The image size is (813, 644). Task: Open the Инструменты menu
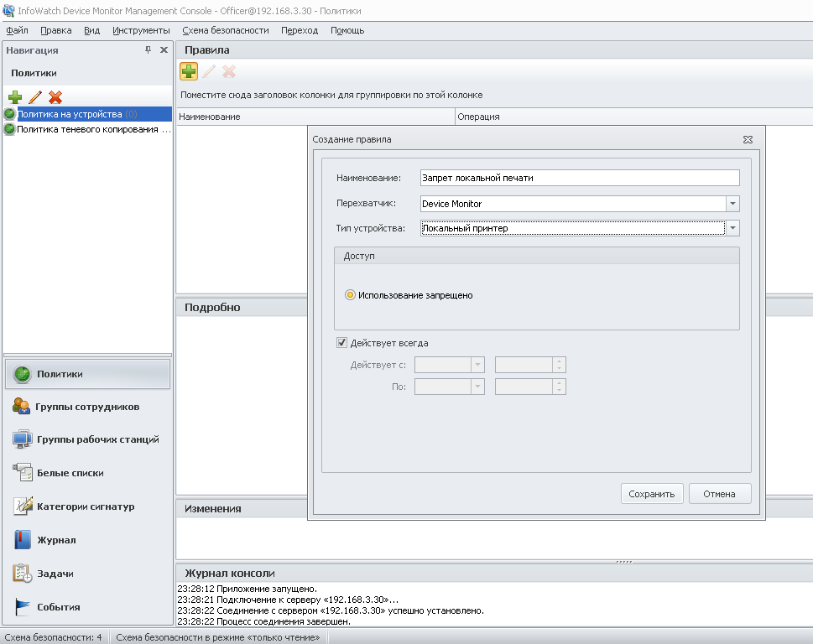141,30
